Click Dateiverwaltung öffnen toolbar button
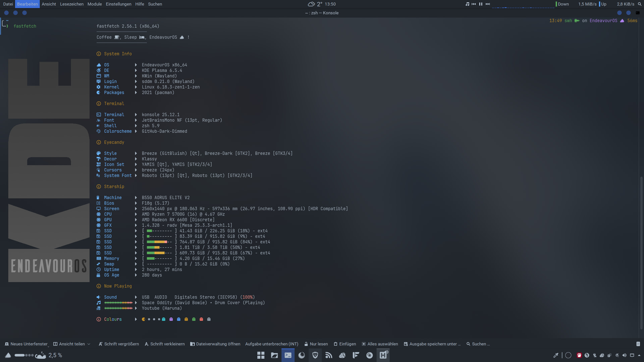Viewport: 644px width, 362px height. (x=215, y=344)
